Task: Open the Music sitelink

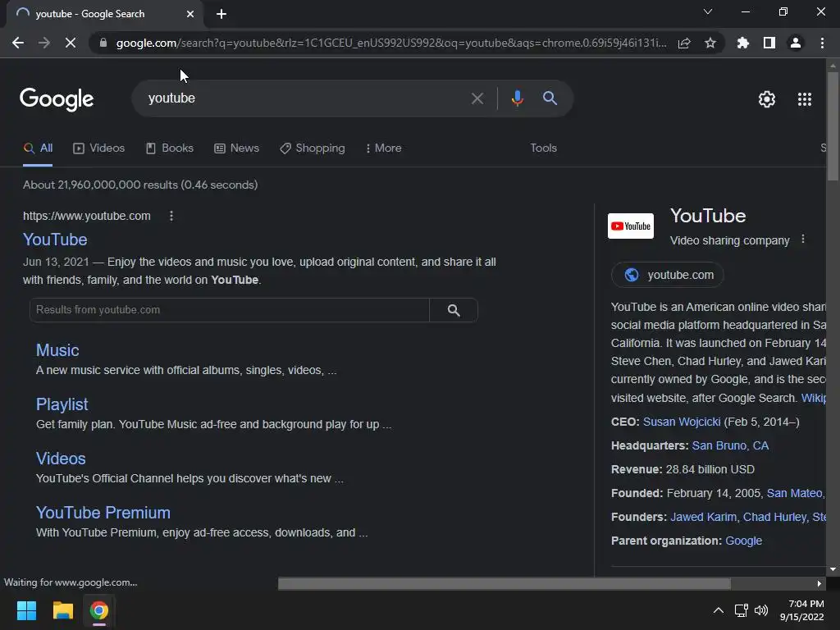Action: click(x=57, y=350)
